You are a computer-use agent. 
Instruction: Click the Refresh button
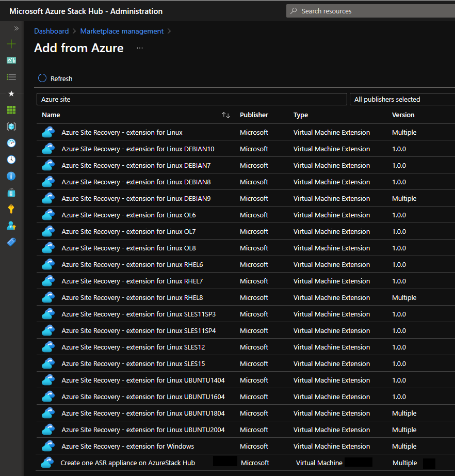point(55,78)
